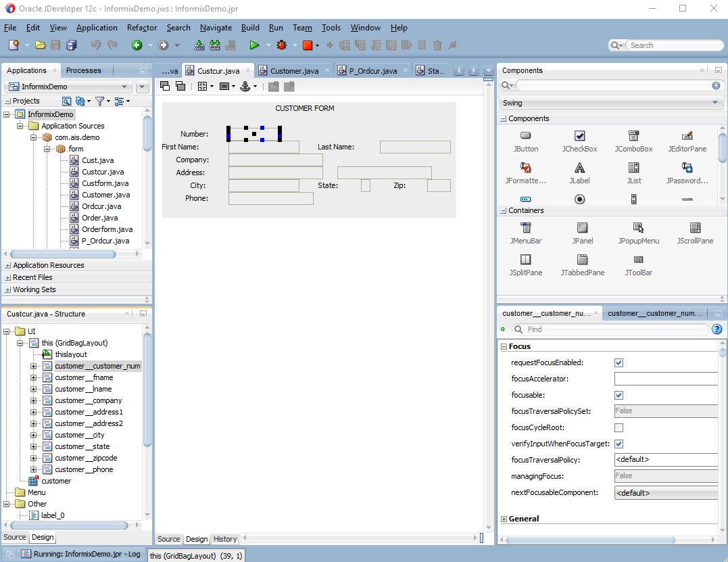Image resolution: width=728 pixels, height=562 pixels.
Task: Open the Refactor menu
Action: [142, 28]
